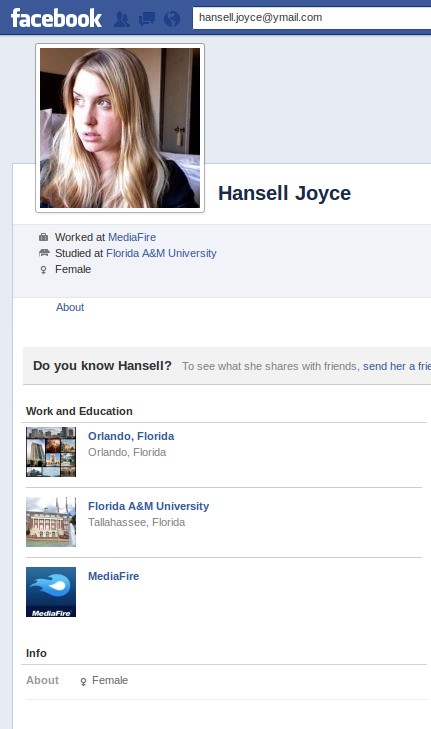View Hansell Joyce's profile picture

[120, 128]
